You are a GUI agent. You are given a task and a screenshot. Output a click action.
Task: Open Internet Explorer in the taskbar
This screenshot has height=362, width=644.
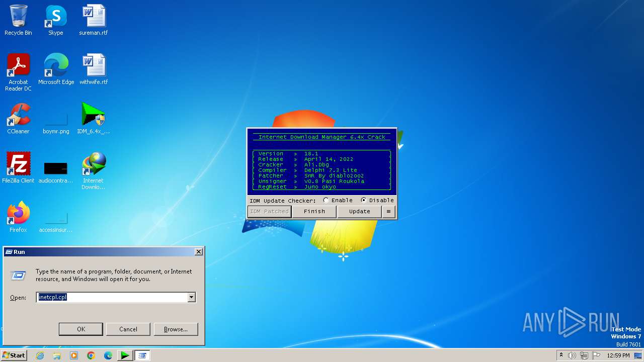(40, 355)
